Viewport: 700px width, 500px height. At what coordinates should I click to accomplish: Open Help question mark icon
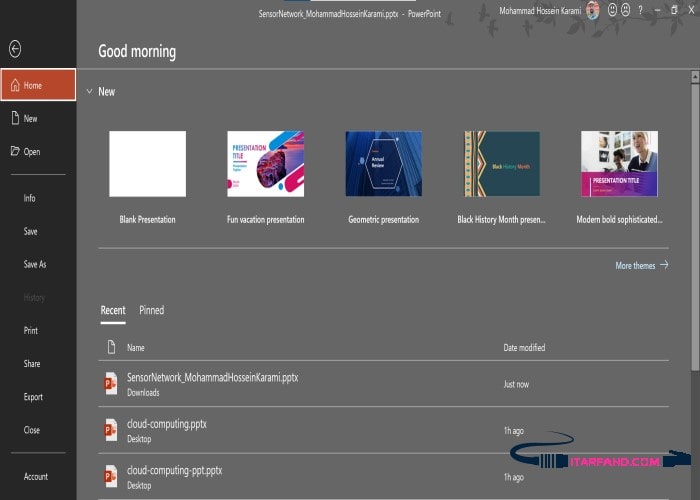[x=640, y=10]
